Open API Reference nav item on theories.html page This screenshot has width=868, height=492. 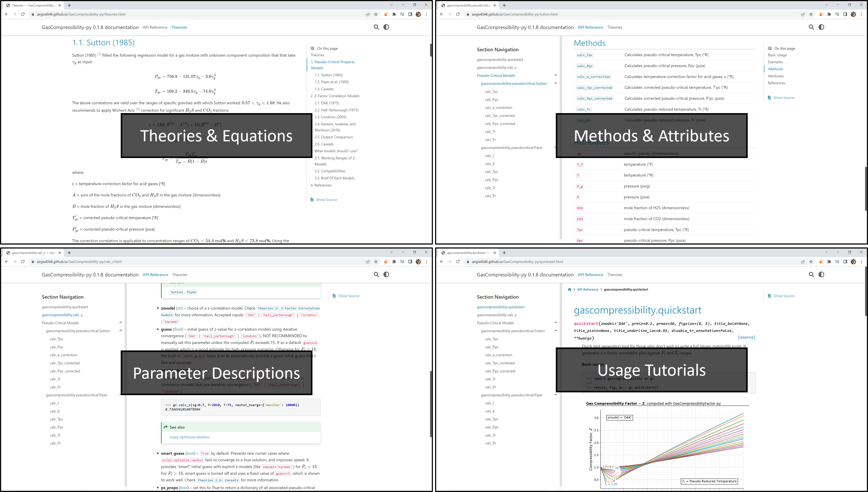pos(155,27)
